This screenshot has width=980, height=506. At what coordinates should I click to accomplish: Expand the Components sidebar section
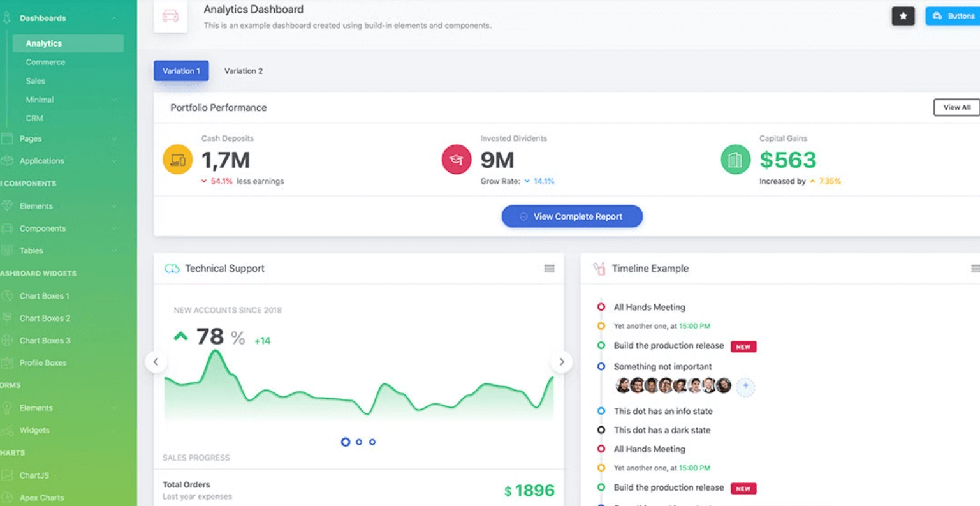pos(114,228)
